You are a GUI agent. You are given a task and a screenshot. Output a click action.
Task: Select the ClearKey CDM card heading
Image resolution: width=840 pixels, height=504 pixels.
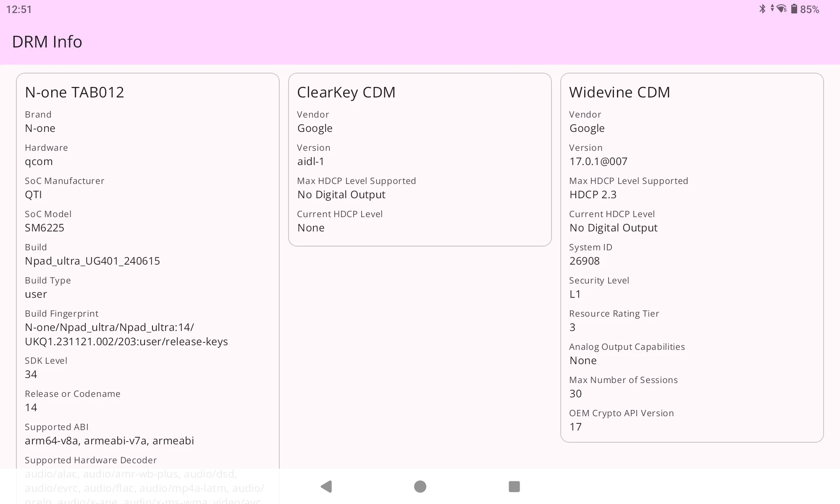click(346, 92)
